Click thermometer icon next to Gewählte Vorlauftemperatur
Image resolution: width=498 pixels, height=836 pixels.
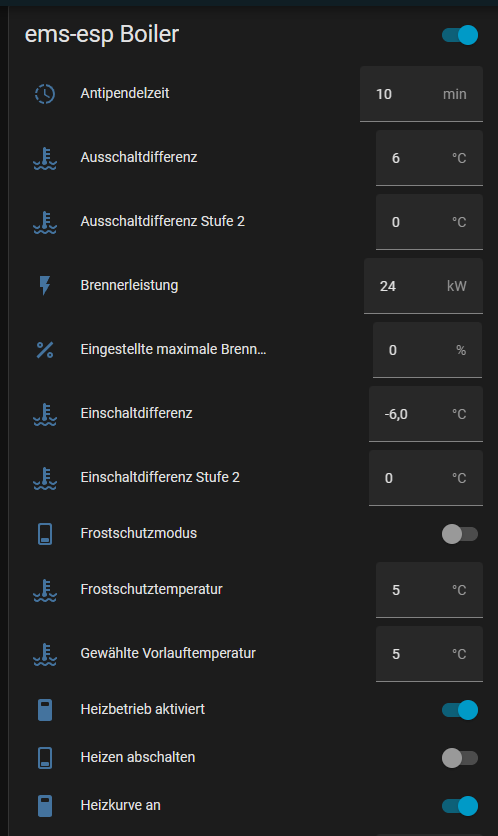pyautogui.click(x=45, y=654)
